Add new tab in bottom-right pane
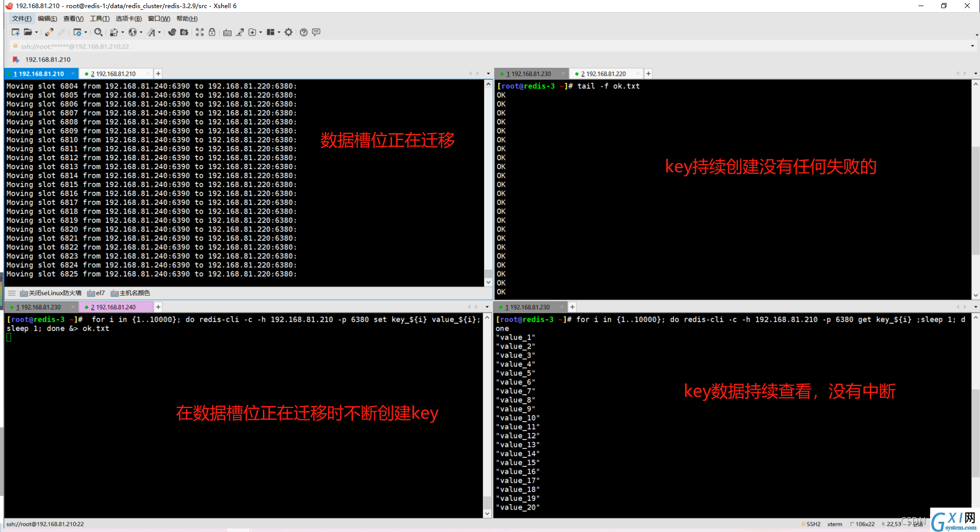980x532 pixels. [572, 307]
